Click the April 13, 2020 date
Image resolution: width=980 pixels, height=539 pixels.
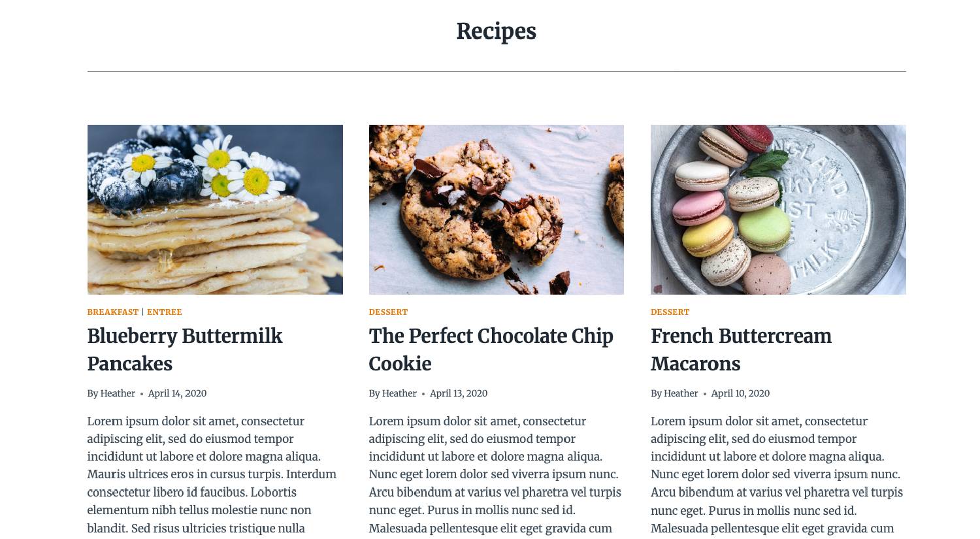point(459,393)
